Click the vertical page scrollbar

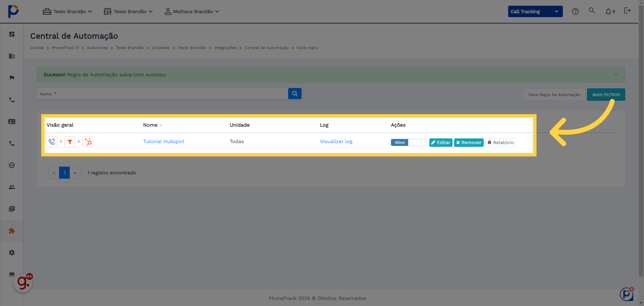click(x=641, y=141)
